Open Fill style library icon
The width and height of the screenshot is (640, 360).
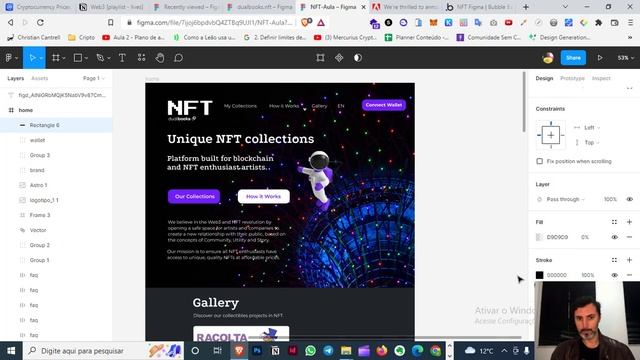614,222
